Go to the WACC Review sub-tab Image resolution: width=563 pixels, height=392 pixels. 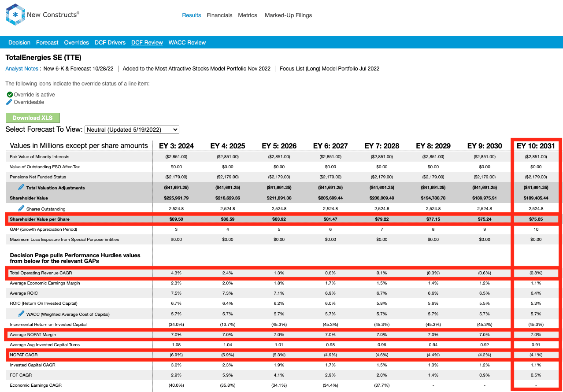pos(187,43)
